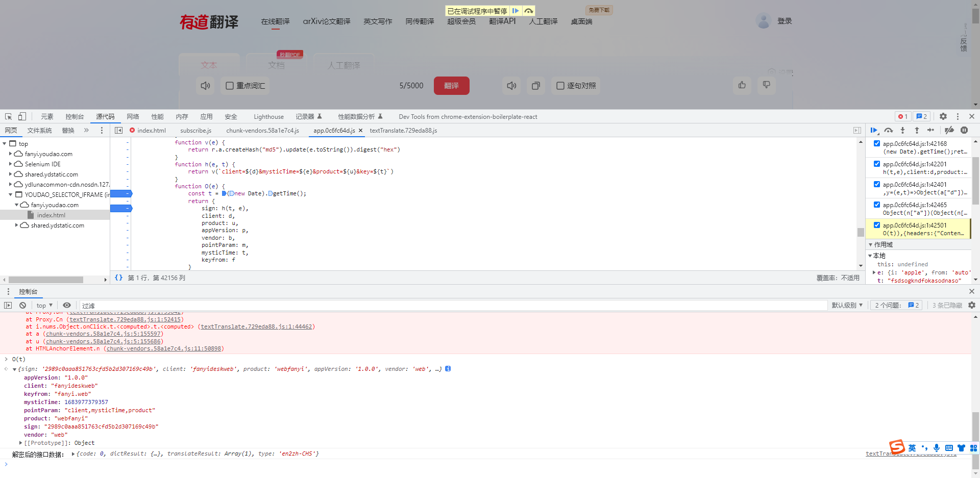Resume from paused-in-debugger overlay

tap(516, 11)
